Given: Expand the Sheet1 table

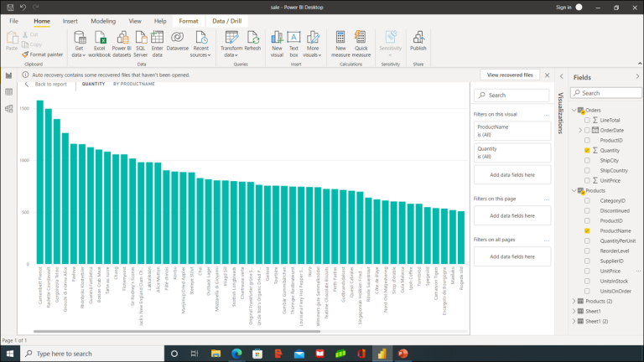Looking at the screenshot, I should (574, 311).
